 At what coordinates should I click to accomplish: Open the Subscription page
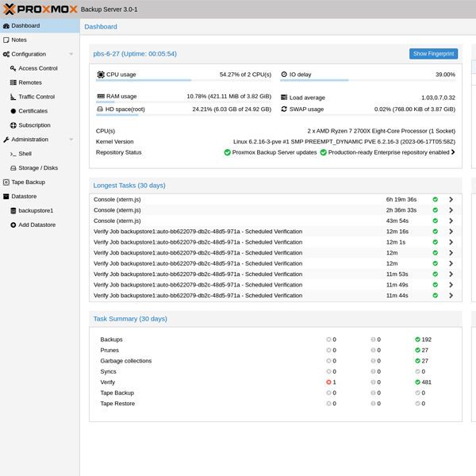click(x=40, y=125)
